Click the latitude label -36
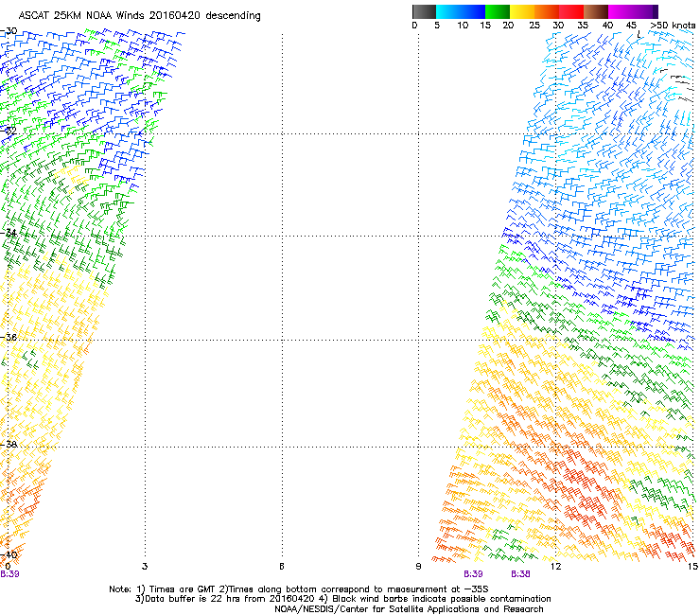The height and width of the screenshot is (615, 700). click(x=9, y=338)
